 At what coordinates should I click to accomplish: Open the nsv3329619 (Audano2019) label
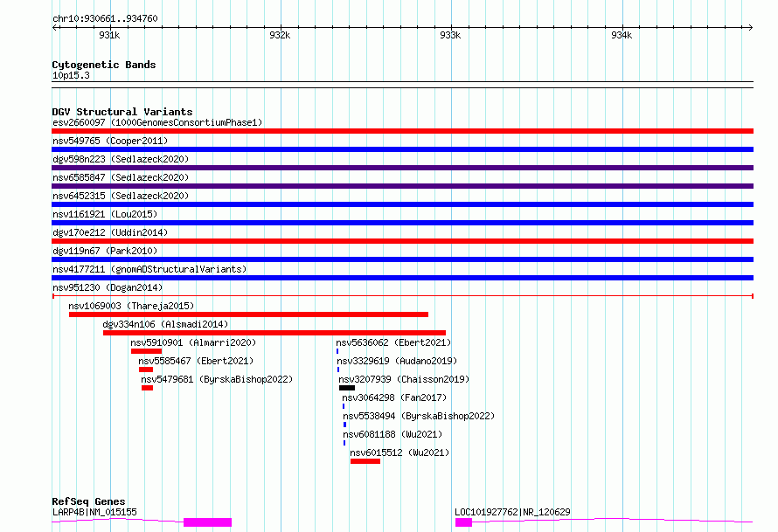tap(397, 361)
